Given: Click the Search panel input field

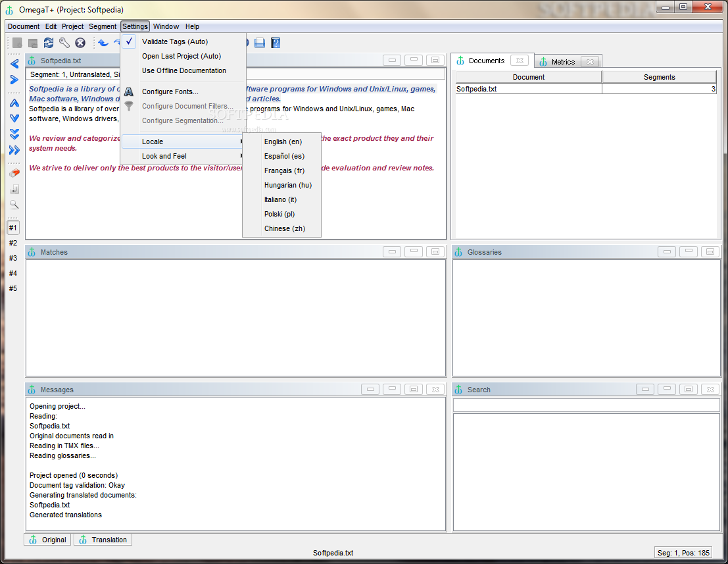Looking at the screenshot, I should (x=587, y=405).
